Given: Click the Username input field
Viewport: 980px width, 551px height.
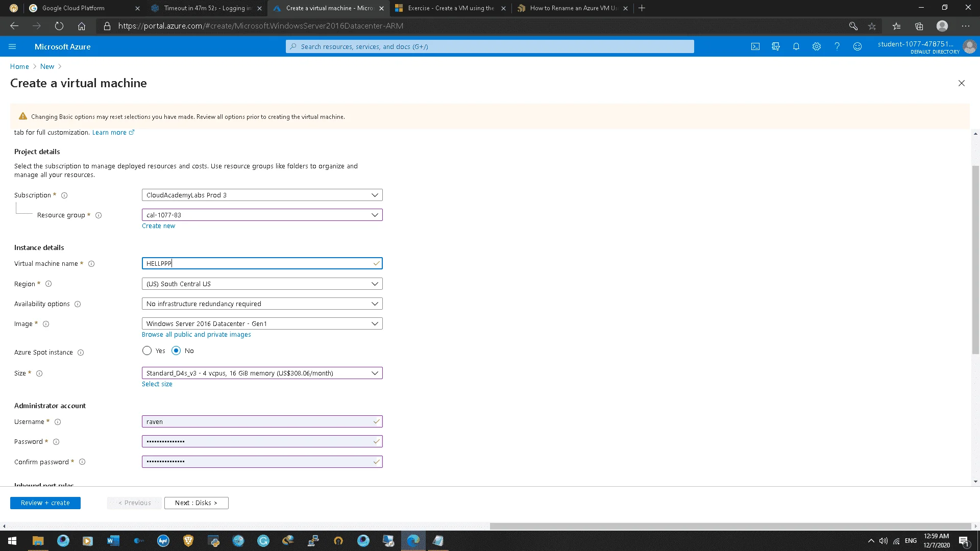Looking at the screenshot, I should (262, 421).
